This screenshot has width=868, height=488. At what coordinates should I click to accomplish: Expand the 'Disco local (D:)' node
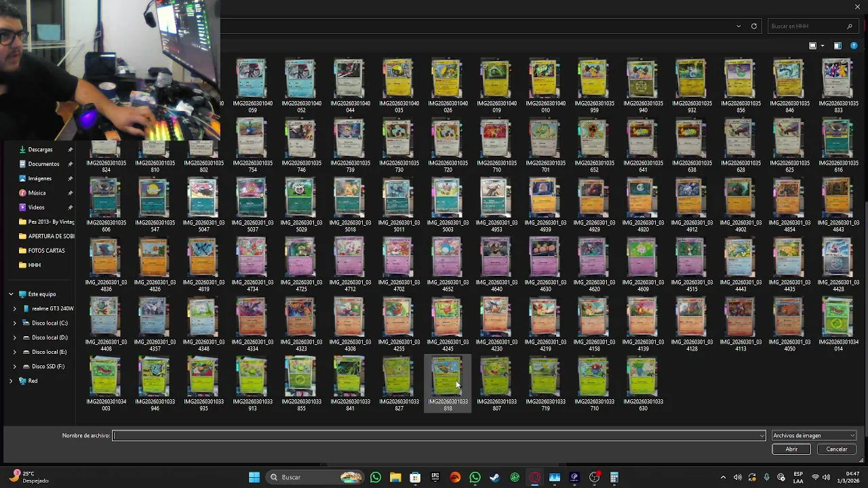pyautogui.click(x=15, y=338)
